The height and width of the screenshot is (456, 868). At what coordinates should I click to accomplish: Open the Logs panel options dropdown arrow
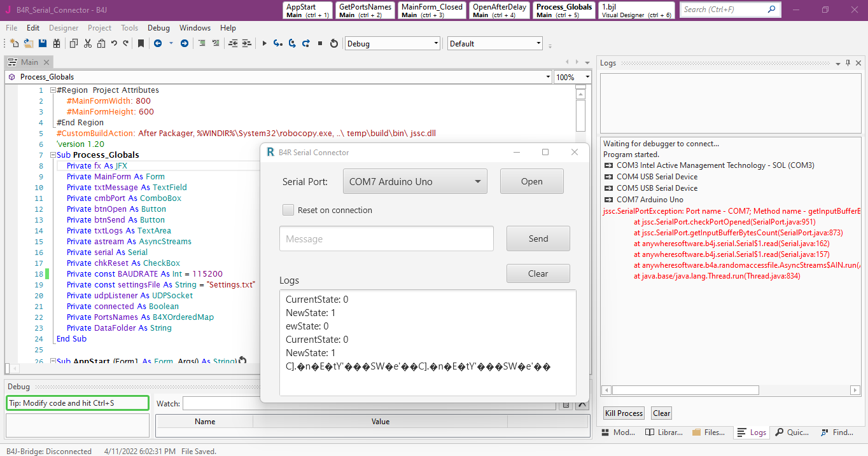[x=838, y=63]
